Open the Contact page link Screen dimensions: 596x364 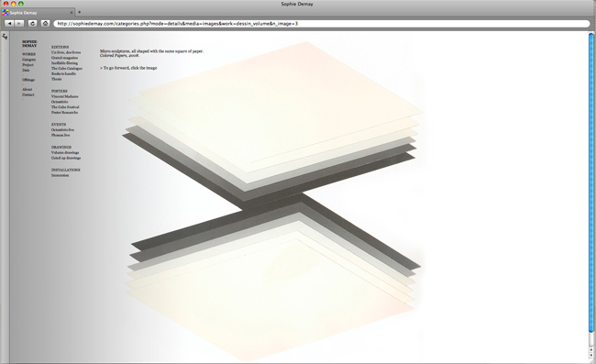(28, 94)
